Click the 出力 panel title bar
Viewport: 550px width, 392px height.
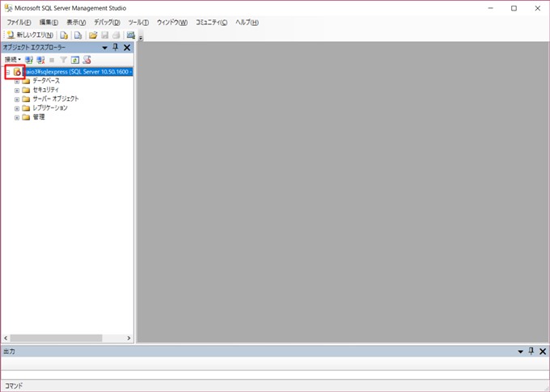(274, 352)
